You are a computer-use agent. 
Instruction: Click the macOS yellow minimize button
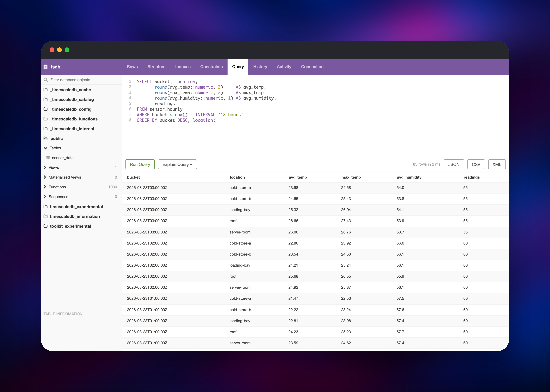tap(59, 50)
